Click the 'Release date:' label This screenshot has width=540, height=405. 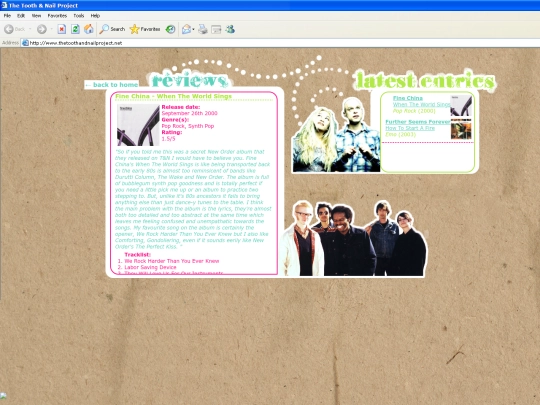[x=181, y=107]
